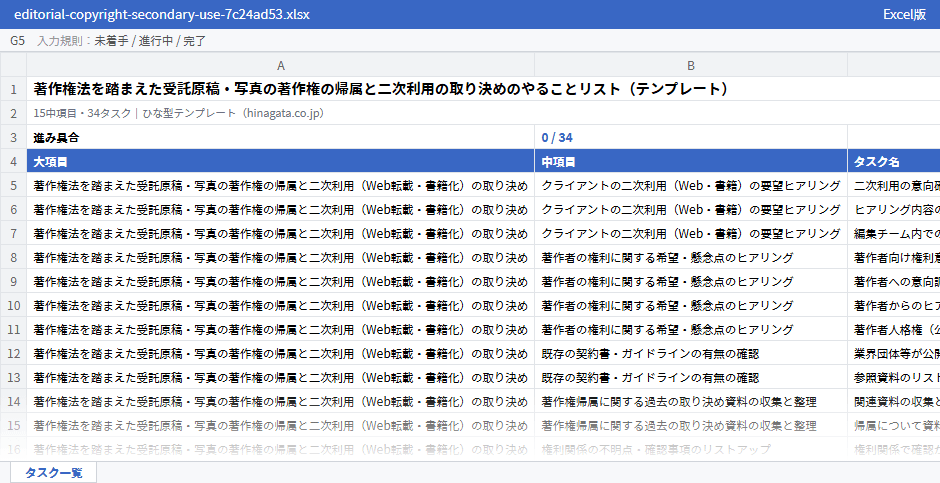Select row header 11

pos(13,329)
